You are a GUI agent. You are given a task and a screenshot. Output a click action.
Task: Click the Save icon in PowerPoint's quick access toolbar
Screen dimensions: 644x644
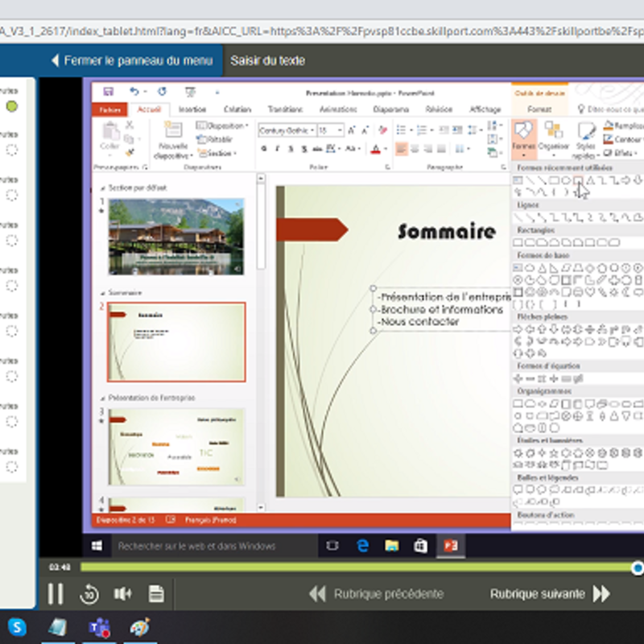point(109,91)
